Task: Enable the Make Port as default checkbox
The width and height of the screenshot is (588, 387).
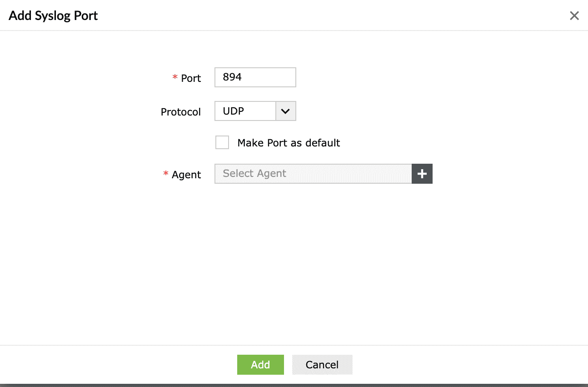Action: point(222,142)
